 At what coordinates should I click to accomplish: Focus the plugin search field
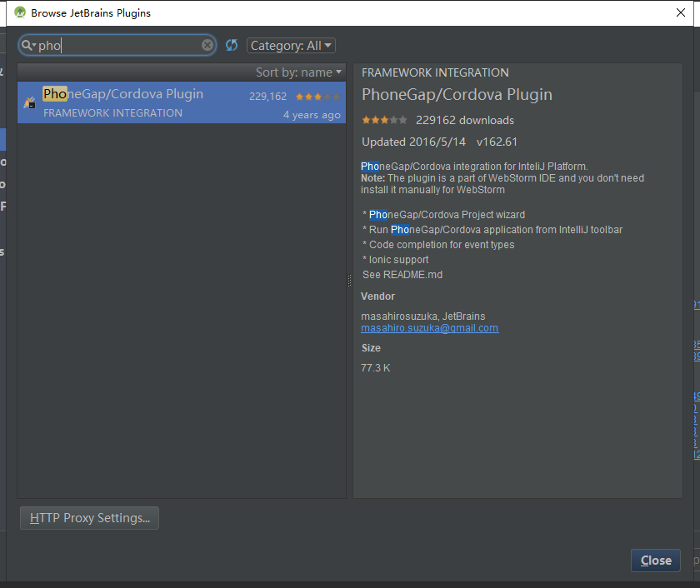click(x=117, y=45)
